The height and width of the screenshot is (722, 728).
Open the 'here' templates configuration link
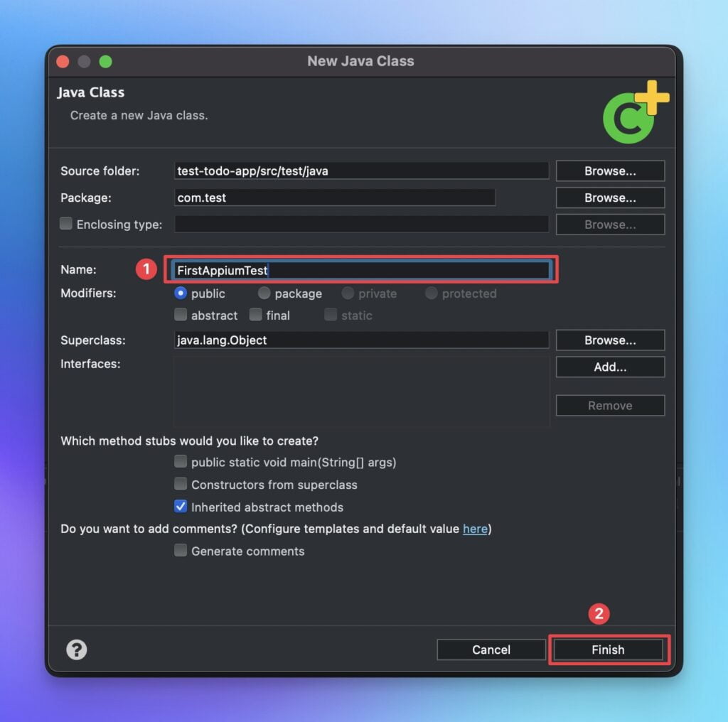coord(475,529)
